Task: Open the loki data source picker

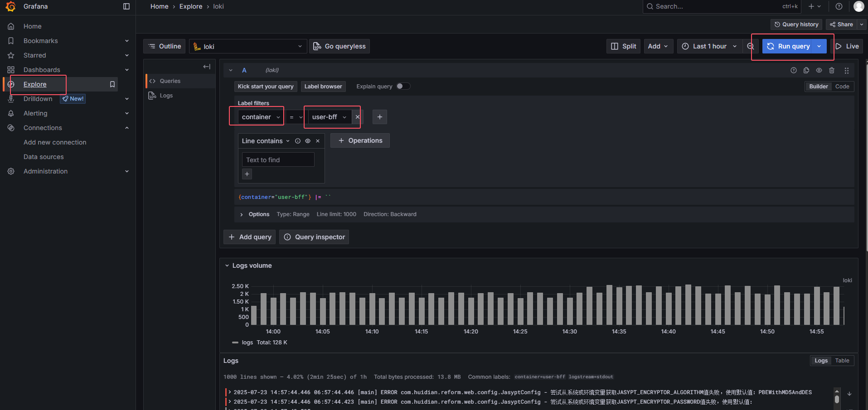Action: 248,46
